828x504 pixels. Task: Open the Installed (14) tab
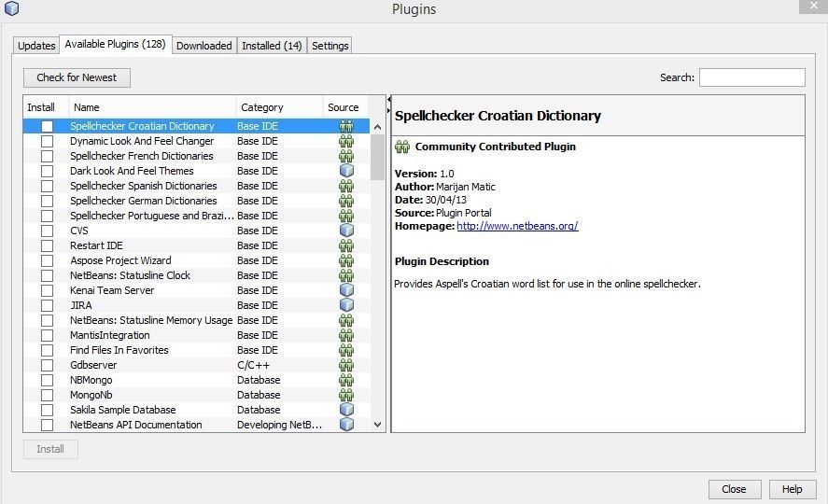tap(272, 46)
